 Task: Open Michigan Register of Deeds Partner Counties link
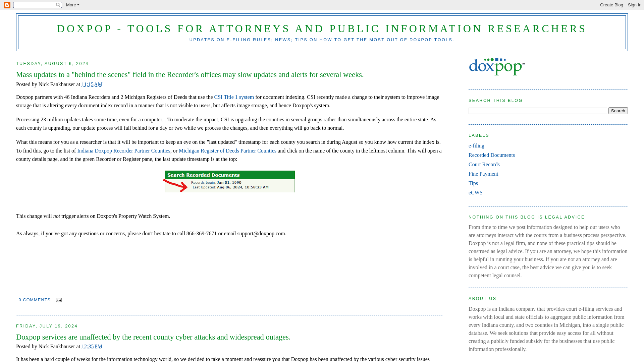227,151
